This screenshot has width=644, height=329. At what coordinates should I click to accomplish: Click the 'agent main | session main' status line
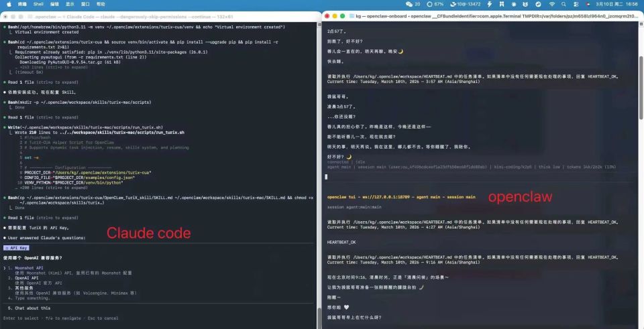tap(472, 167)
